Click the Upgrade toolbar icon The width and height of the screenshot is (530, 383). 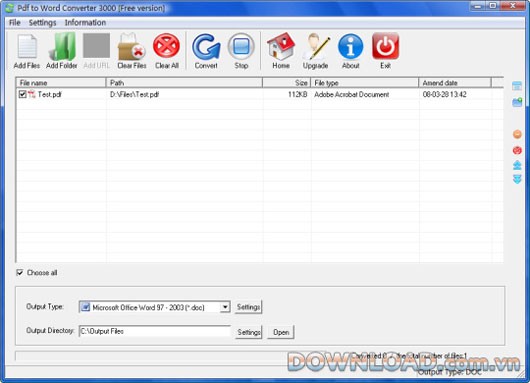click(x=315, y=51)
